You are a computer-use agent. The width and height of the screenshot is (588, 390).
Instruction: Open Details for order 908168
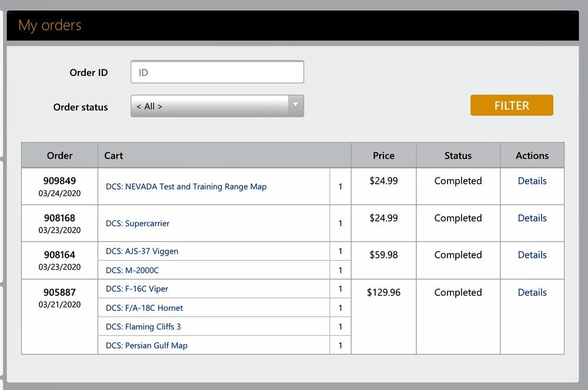pos(532,218)
